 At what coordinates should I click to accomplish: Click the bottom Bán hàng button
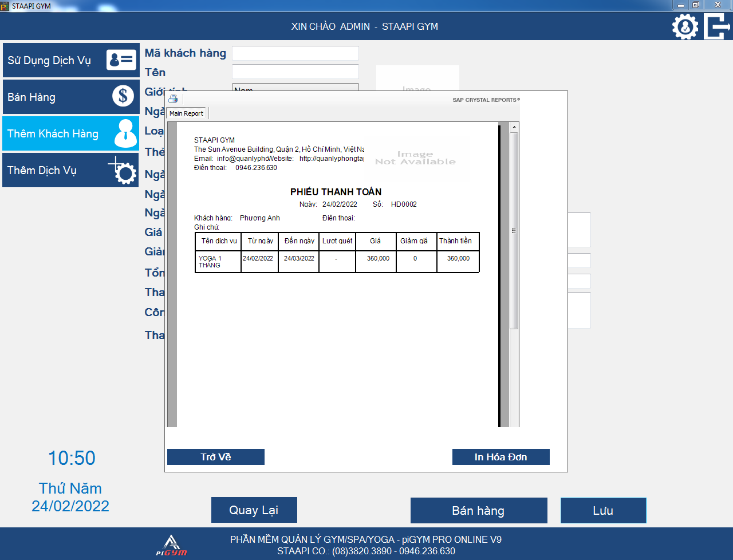click(x=478, y=510)
